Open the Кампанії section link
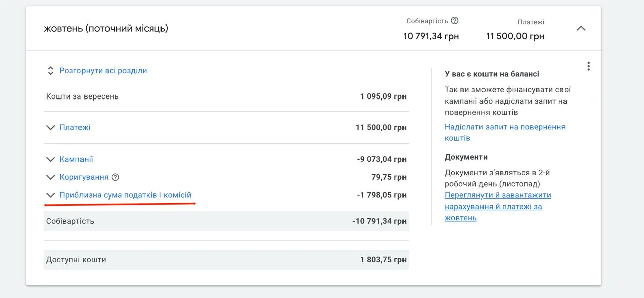The width and height of the screenshot is (644, 298). click(76, 159)
